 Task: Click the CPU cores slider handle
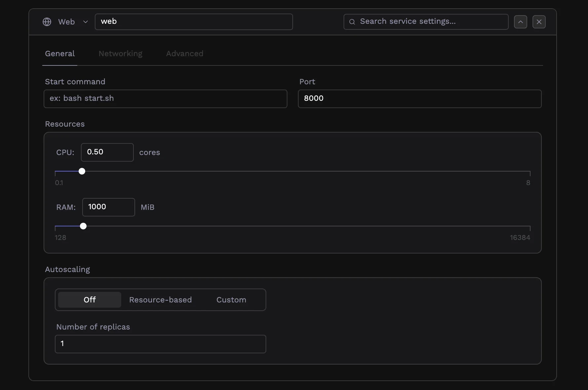(81, 171)
